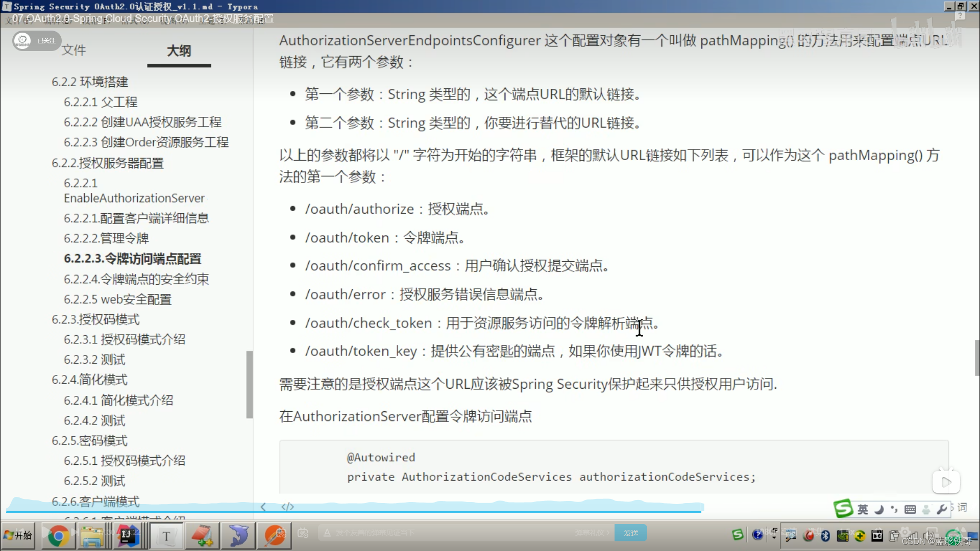Click the blue help tray icon
The image size is (980, 551).
757,535
